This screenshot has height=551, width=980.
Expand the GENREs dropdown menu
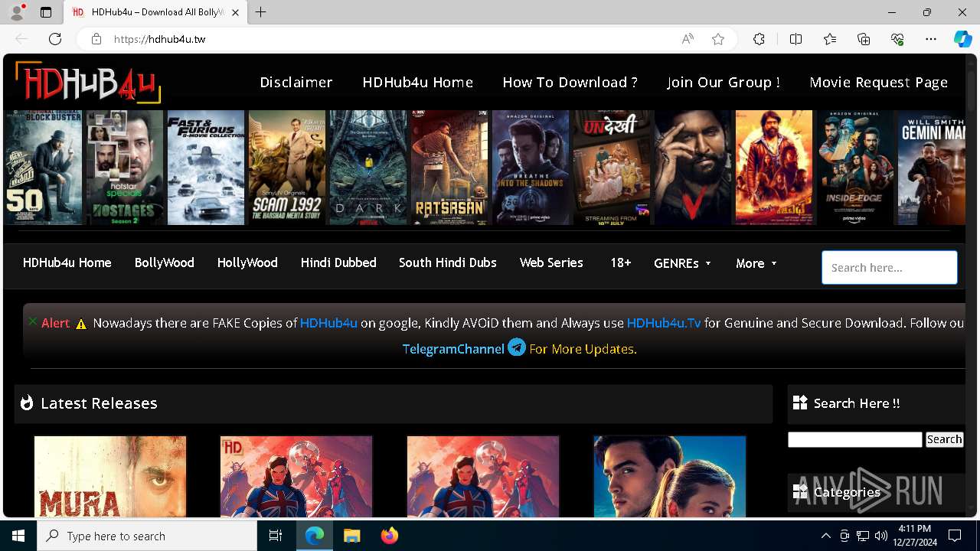[x=682, y=263]
